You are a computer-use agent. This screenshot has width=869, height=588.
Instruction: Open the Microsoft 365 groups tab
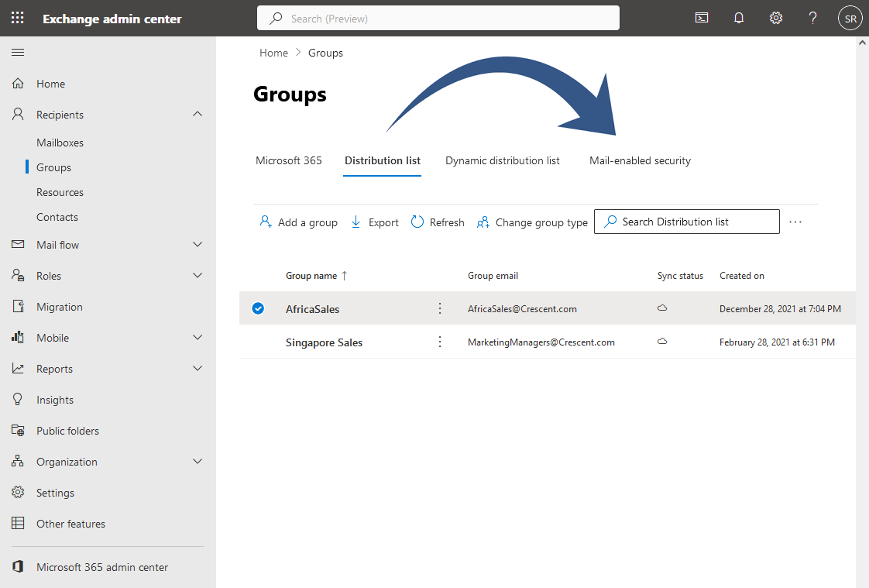[x=288, y=160]
